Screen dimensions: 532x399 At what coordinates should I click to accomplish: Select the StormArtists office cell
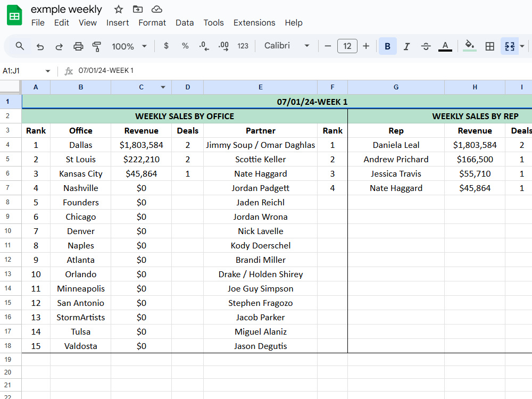(80, 317)
